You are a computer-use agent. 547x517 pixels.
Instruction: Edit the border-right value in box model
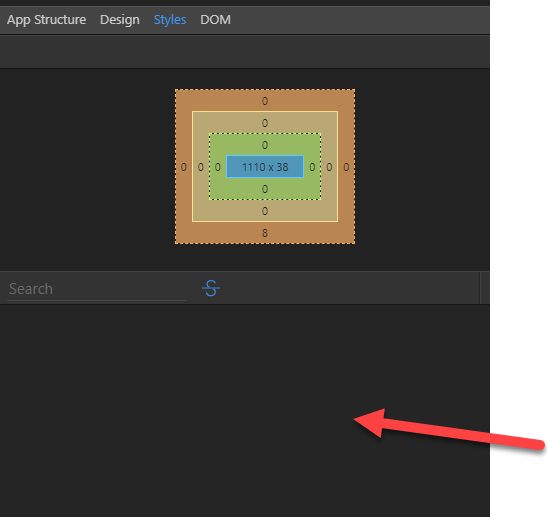pos(329,167)
